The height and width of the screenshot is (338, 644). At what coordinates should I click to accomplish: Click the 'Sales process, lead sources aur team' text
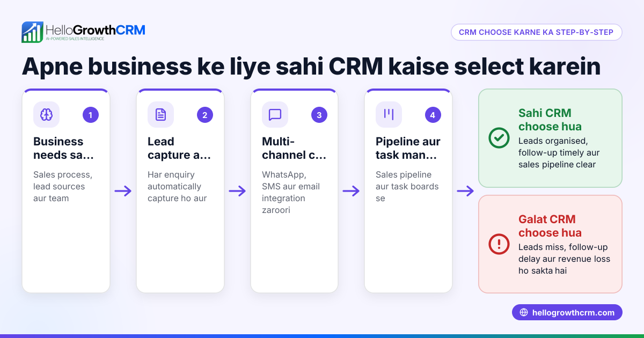point(62,186)
